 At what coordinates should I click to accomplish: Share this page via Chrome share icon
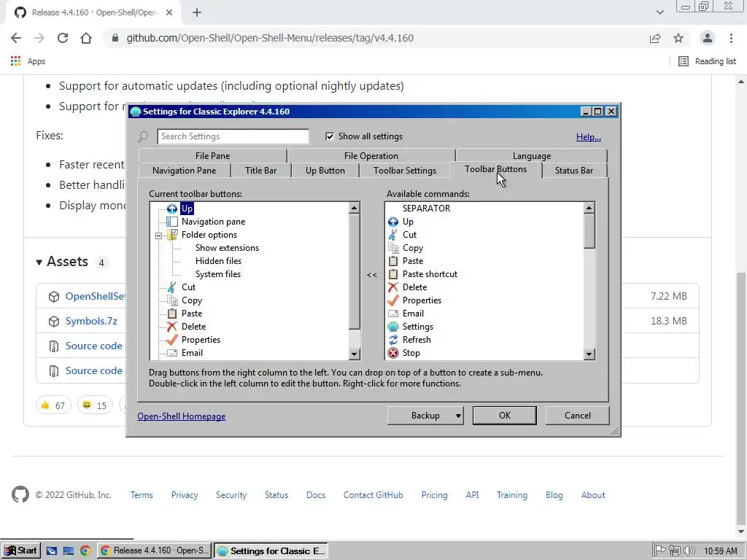point(655,38)
